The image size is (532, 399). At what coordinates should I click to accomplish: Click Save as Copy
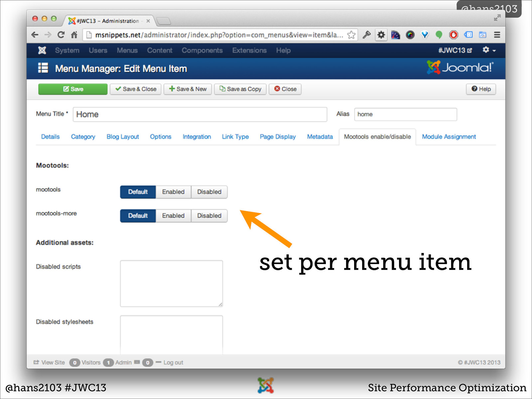pyautogui.click(x=240, y=89)
